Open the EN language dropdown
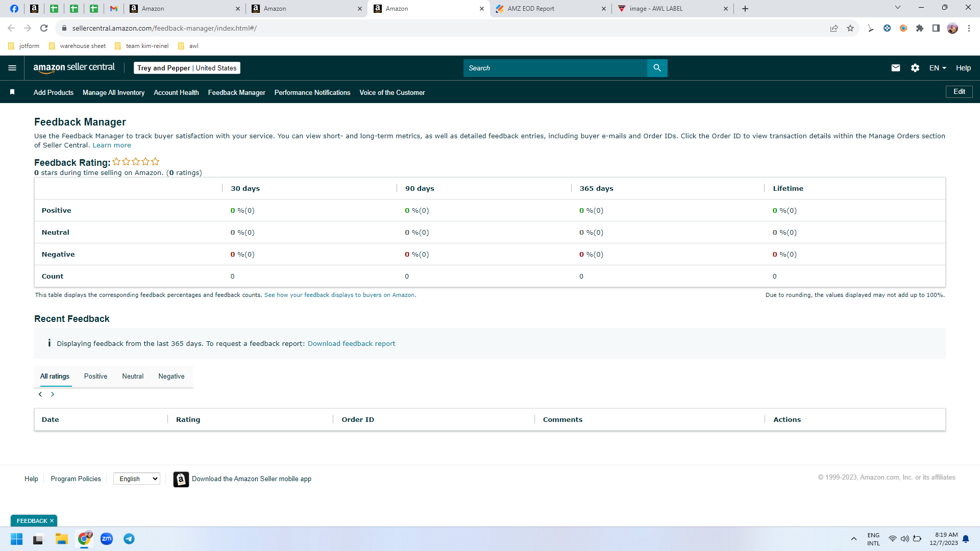The height and width of the screenshot is (551, 980). pyautogui.click(x=938, y=68)
